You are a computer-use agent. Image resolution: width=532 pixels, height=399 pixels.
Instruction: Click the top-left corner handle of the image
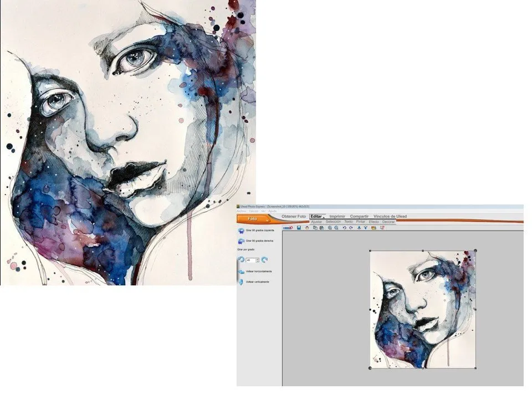370,250
